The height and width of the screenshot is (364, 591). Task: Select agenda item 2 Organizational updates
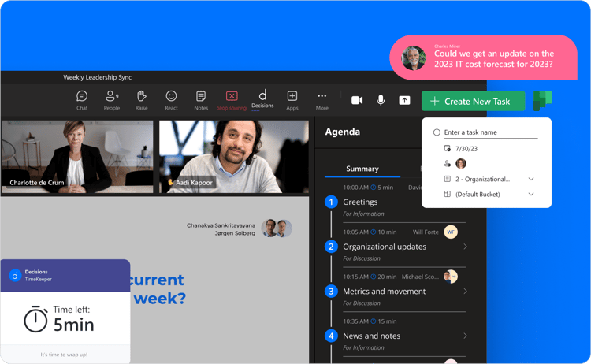[x=385, y=247]
